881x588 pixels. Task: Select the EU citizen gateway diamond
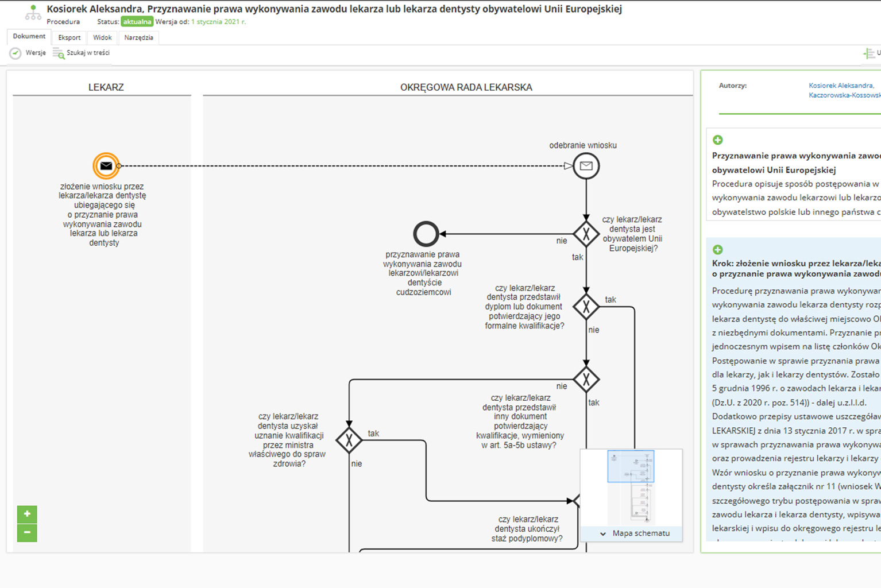pyautogui.click(x=586, y=234)
